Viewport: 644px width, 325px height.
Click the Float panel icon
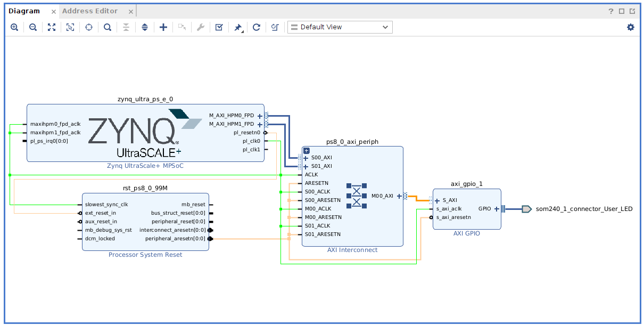[632, 11]
